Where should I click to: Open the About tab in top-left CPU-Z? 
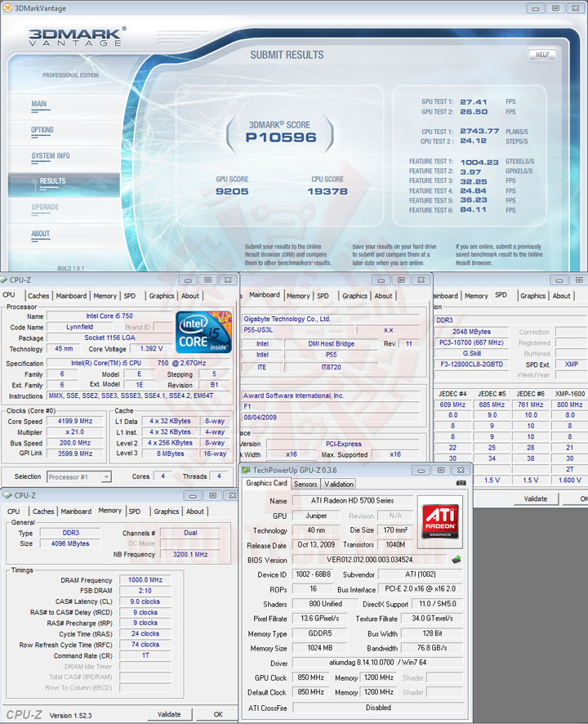(190, 296)
